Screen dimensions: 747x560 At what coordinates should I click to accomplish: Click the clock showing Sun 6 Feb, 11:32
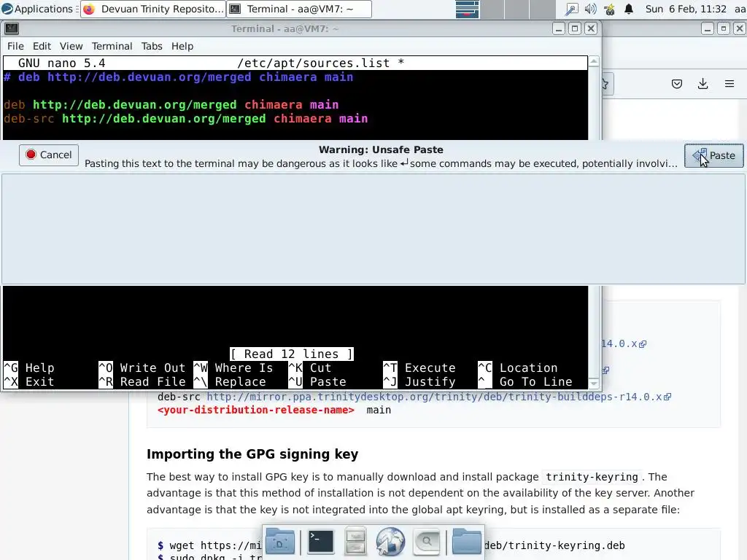coord(686,9)
